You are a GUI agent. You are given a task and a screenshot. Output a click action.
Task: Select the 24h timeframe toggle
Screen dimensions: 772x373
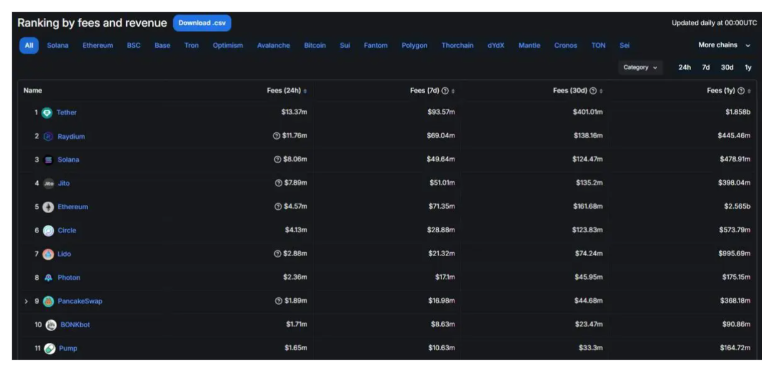click(x=684, y=67)
